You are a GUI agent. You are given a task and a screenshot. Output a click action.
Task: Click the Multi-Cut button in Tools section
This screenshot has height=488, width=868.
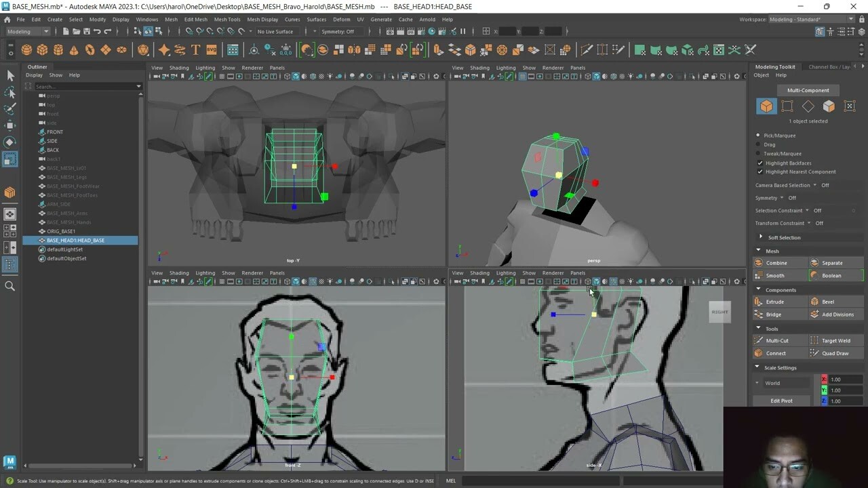coord(778,340)
